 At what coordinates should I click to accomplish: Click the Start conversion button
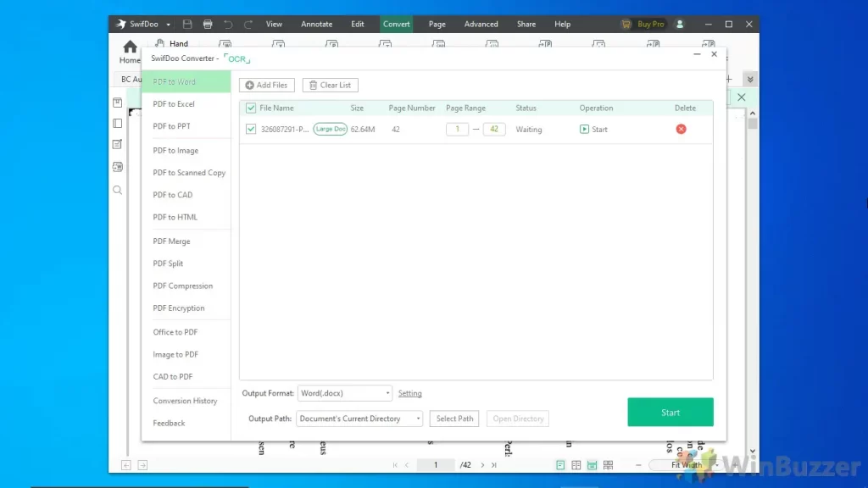coord(670,412)
